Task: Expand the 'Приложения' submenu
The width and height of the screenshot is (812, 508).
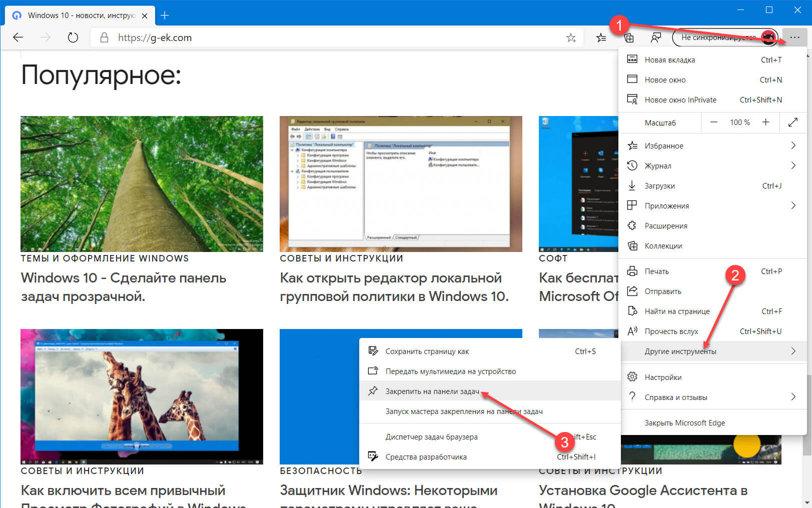Action: click(x=712, y=205)
